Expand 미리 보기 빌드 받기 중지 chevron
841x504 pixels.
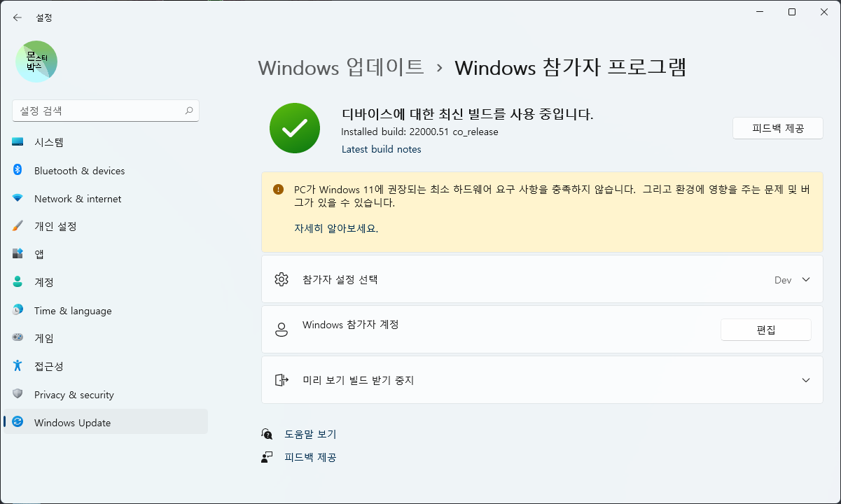(806, 380)
